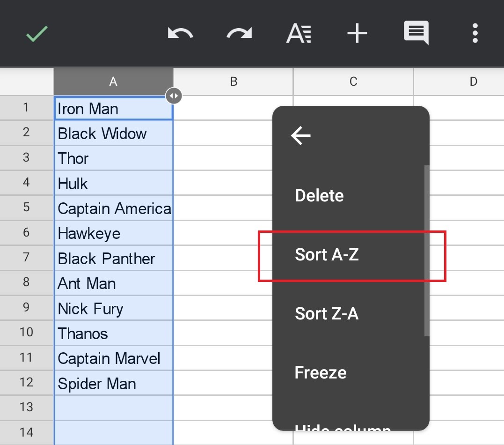Viewport: 504px width, 445px height.
Task: Select column B header
Action: click(234, 82)
